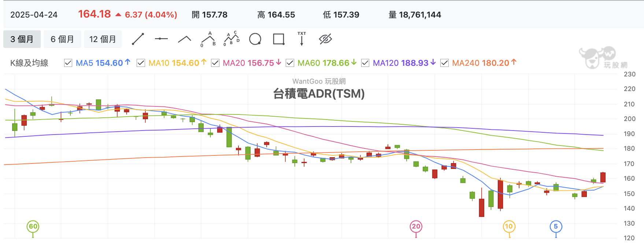Toggle hide drawings eye icon
This screenshot has width=644, height=245.
click(325, 39)
